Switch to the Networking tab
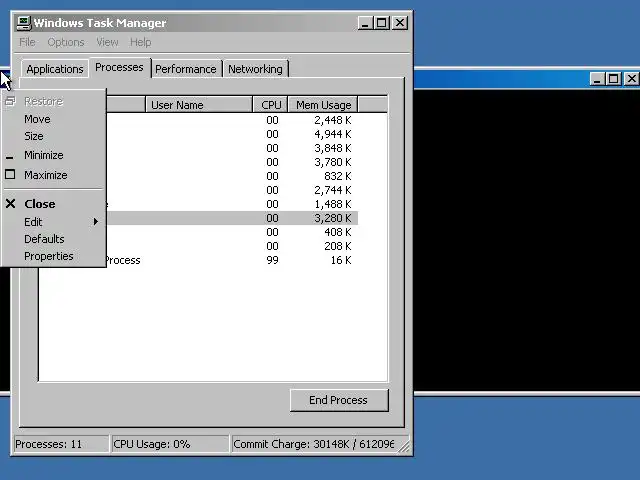The width and height of the screenshot is (640, 480). (255, 69)
